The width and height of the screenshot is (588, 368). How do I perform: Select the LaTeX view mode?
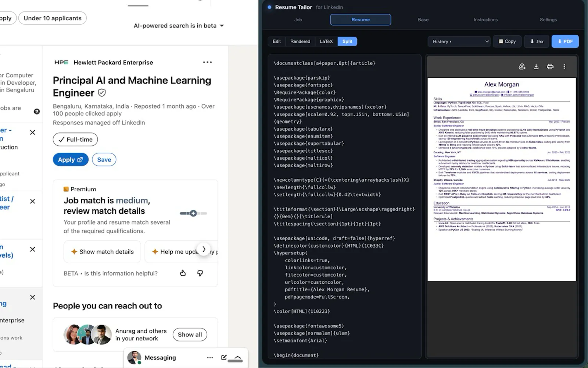pos(326,42)
